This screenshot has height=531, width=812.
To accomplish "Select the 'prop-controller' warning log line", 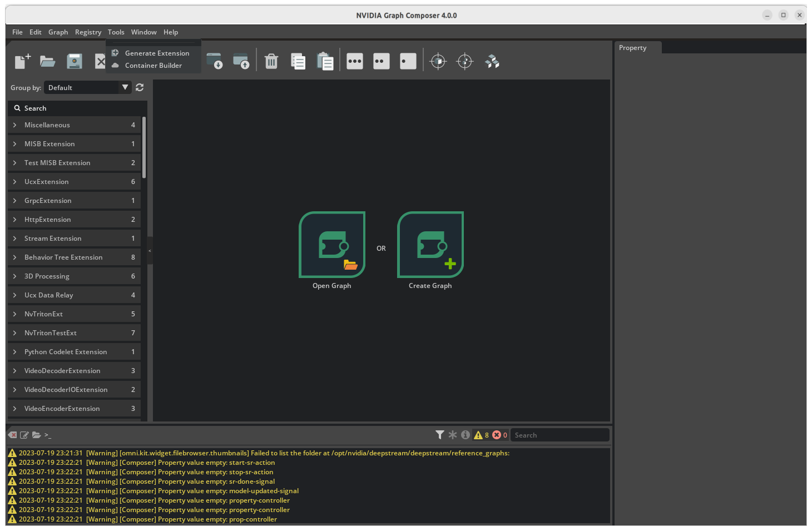I will click(309, 519).
